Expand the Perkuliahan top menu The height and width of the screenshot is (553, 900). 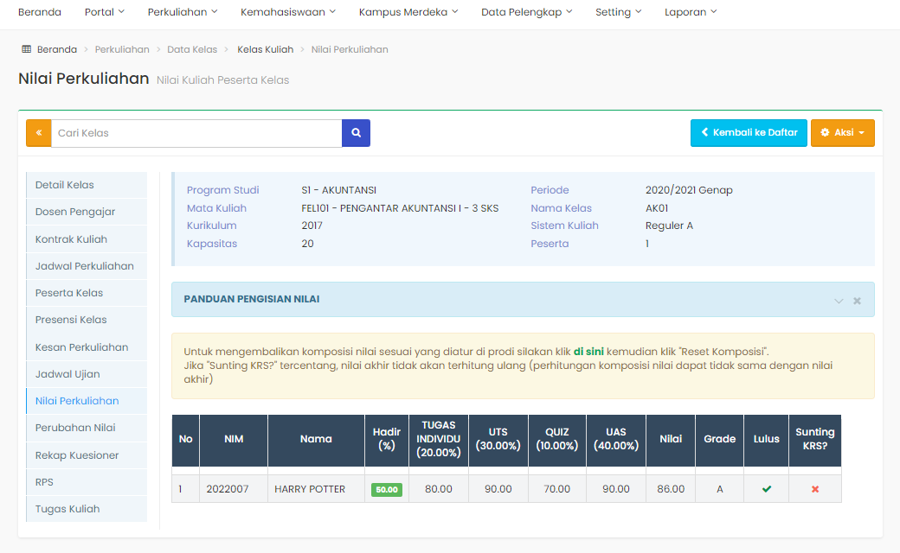[x=182, y=12]
